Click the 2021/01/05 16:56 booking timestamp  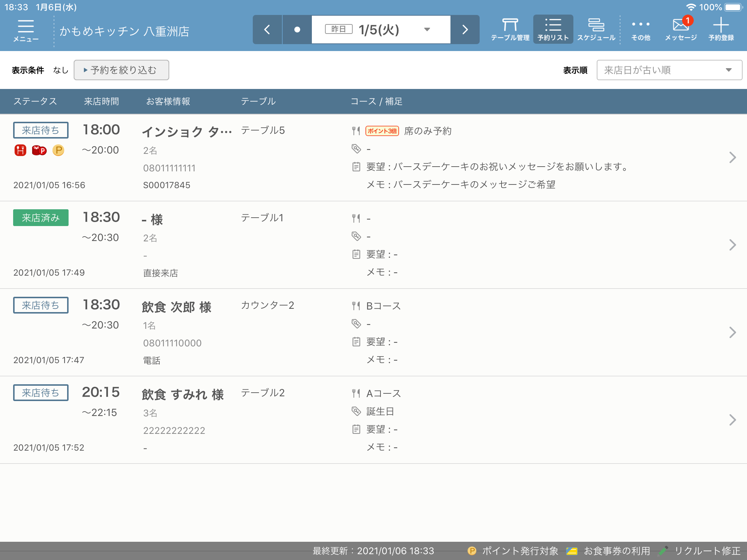[x=49, y=185]
